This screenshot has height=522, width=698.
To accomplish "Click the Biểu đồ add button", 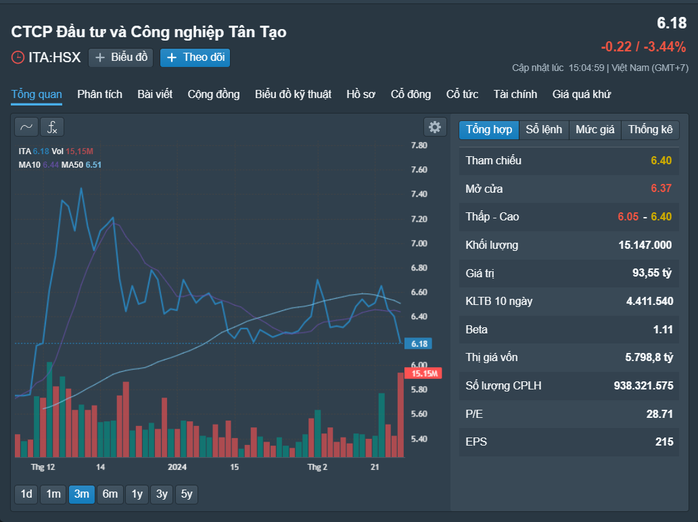I will click(x=121, y=57).
